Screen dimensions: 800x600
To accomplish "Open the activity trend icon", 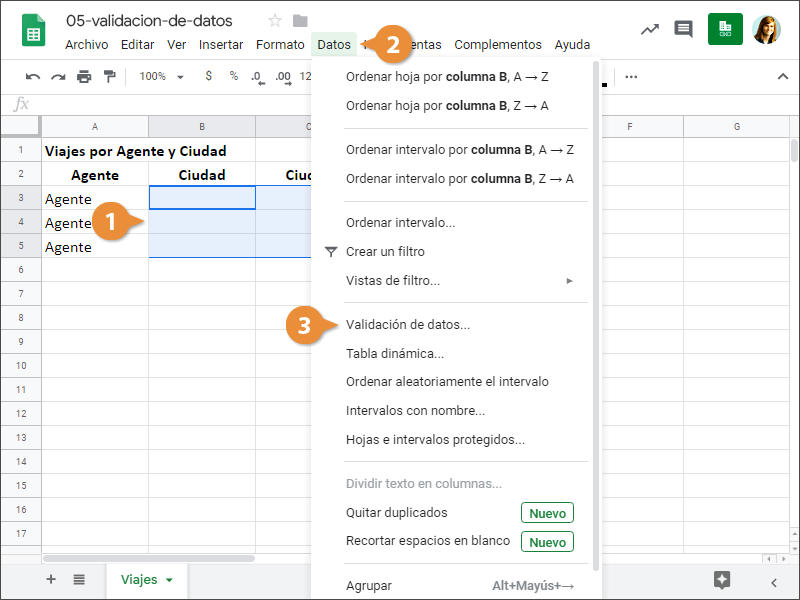I will pos(649,30).
